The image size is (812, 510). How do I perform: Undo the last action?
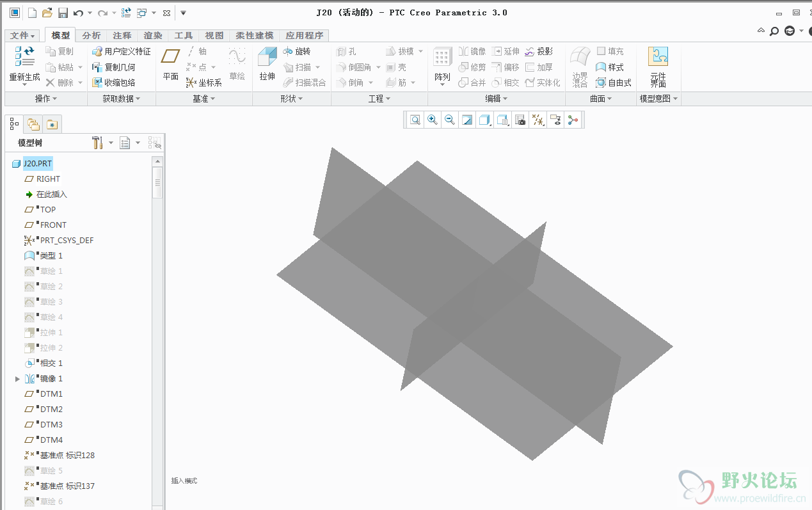78,13
